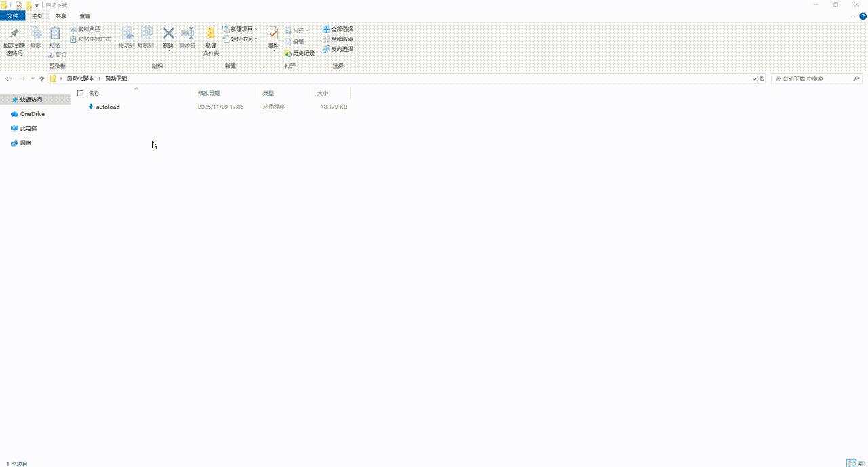Open the recent locations dropdown arrow

pos(33,79)
